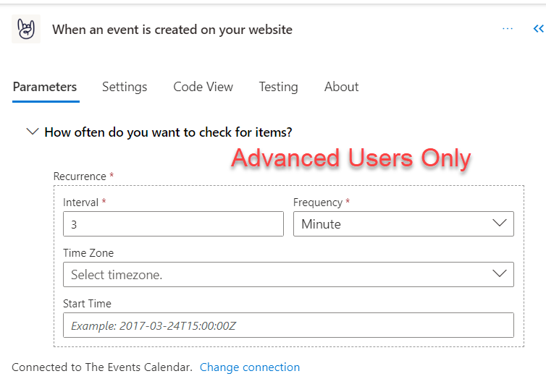Click the Frequency label
The height and width of the screenshot is (392, 546).
[318, 203]
